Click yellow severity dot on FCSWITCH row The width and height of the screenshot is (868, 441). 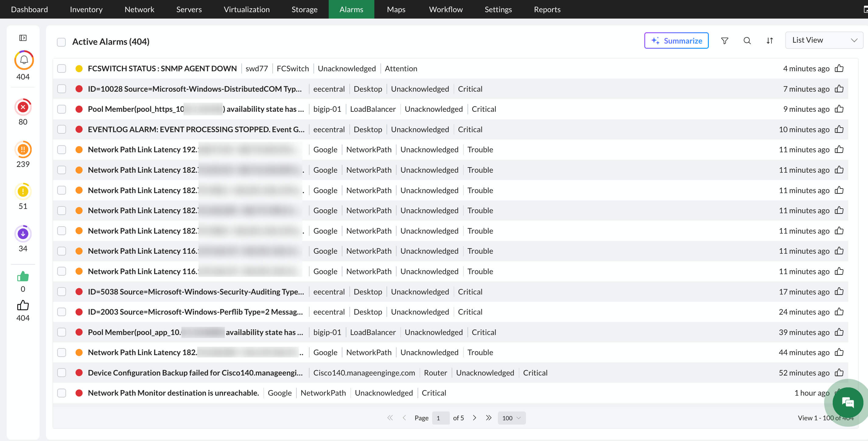coord(79,69)
